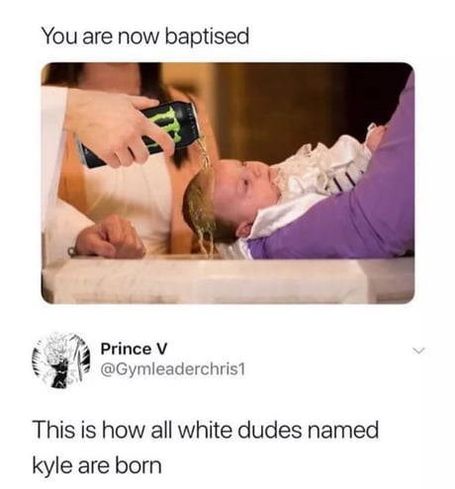Select the baby's face in the photo
Screen dimensions: 455x489
[247, 190]
